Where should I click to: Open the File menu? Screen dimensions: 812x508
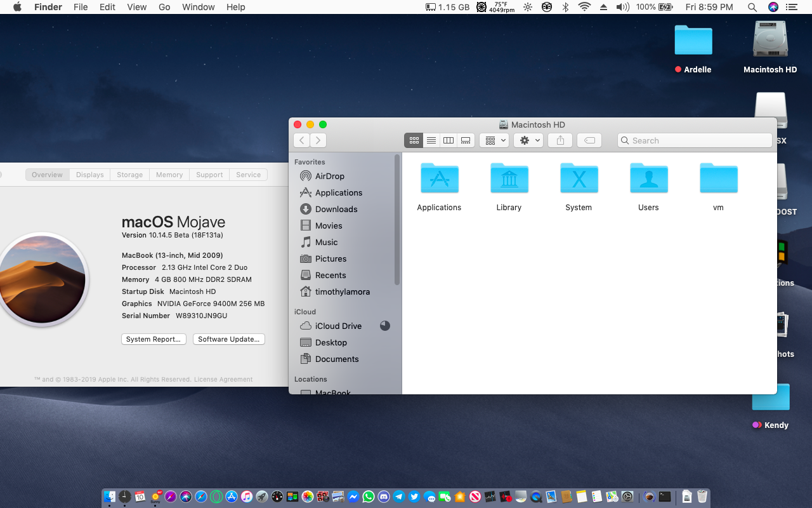(81, 7)
